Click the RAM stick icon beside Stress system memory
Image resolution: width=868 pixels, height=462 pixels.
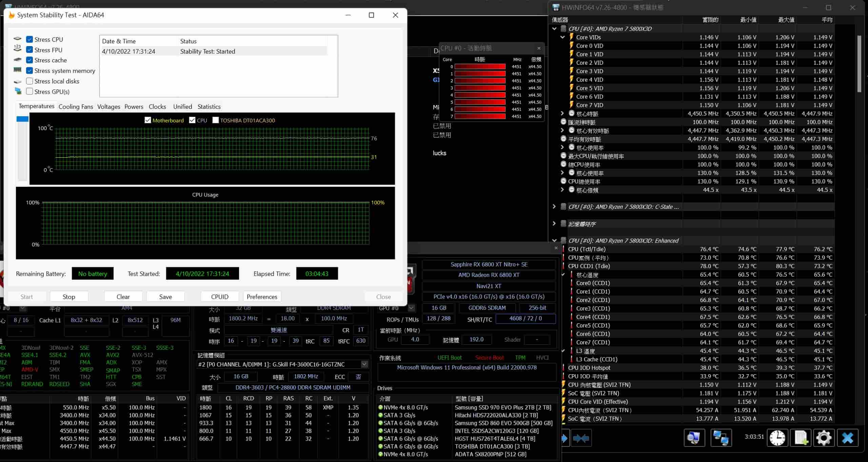click(x=18, y=70)
